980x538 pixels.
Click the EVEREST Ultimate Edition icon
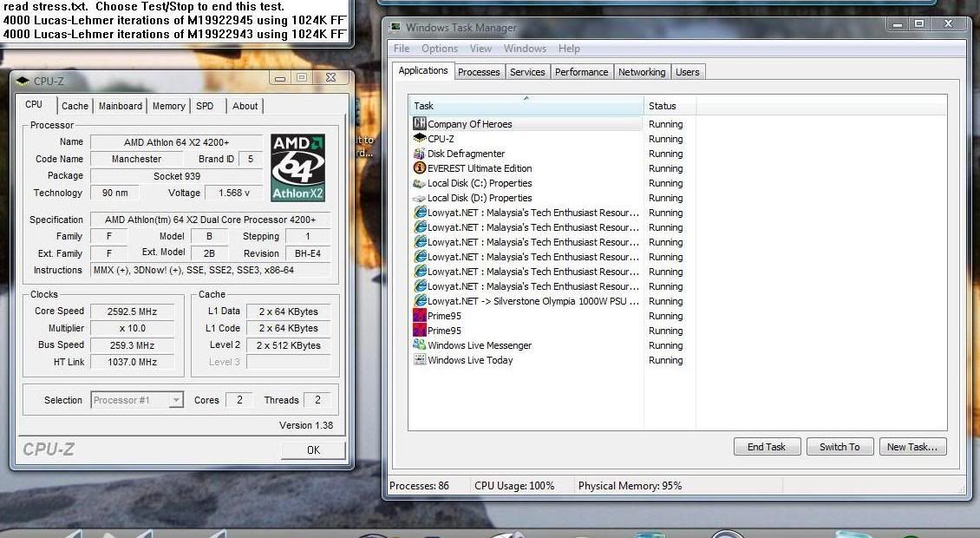pyautogui.click(x=420, y=168)
